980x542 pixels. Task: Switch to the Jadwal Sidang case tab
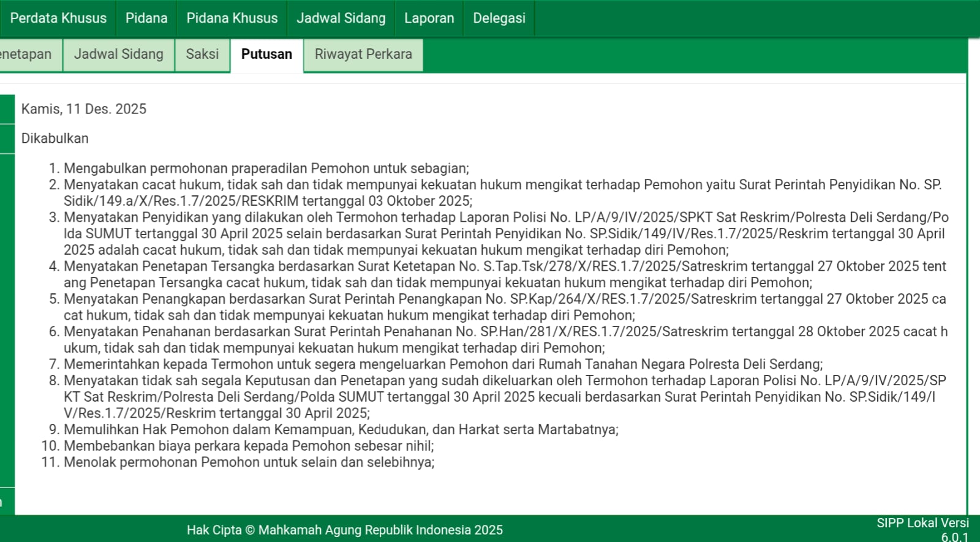119,55
